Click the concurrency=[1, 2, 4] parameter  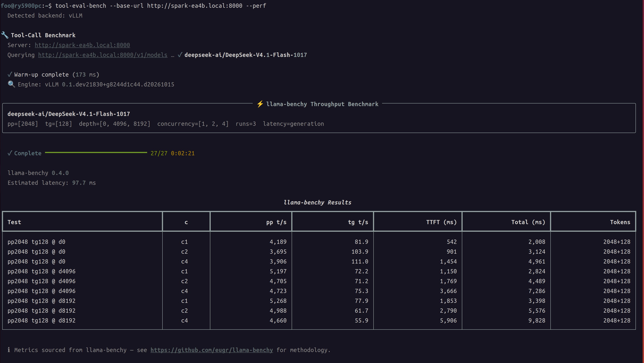193,124
